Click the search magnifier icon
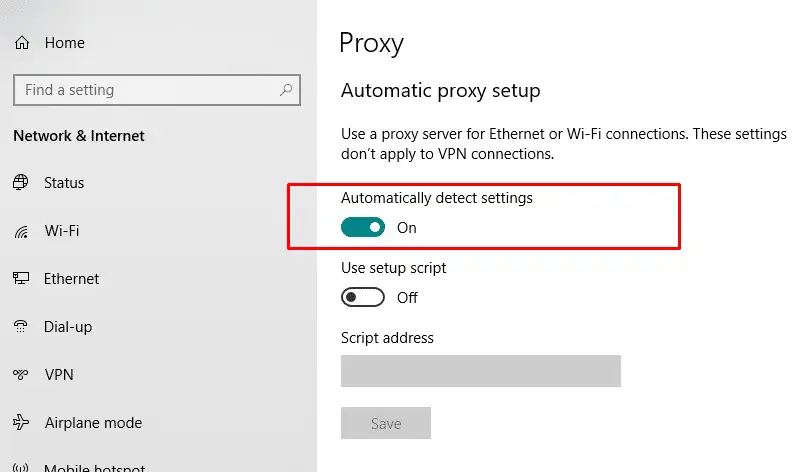The width and height of the screenshot is (810, 472). [286, 90]
